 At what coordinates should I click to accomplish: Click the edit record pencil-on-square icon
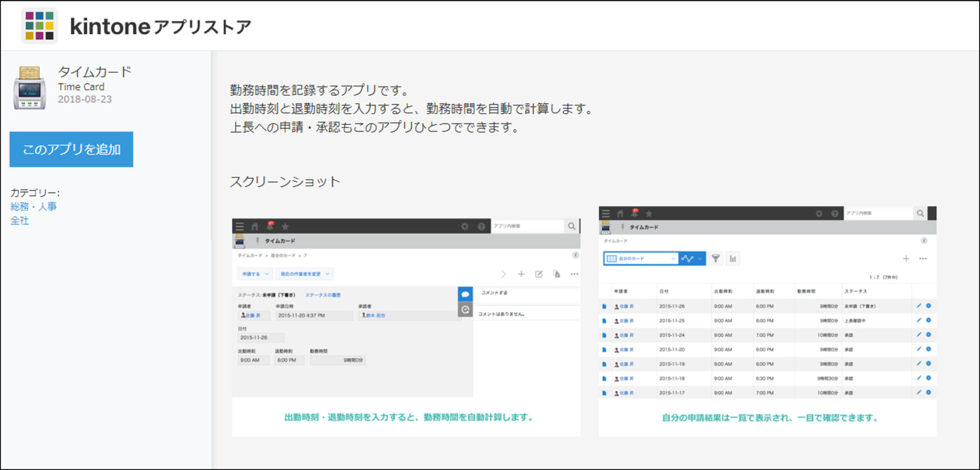[x=538, y=274]
